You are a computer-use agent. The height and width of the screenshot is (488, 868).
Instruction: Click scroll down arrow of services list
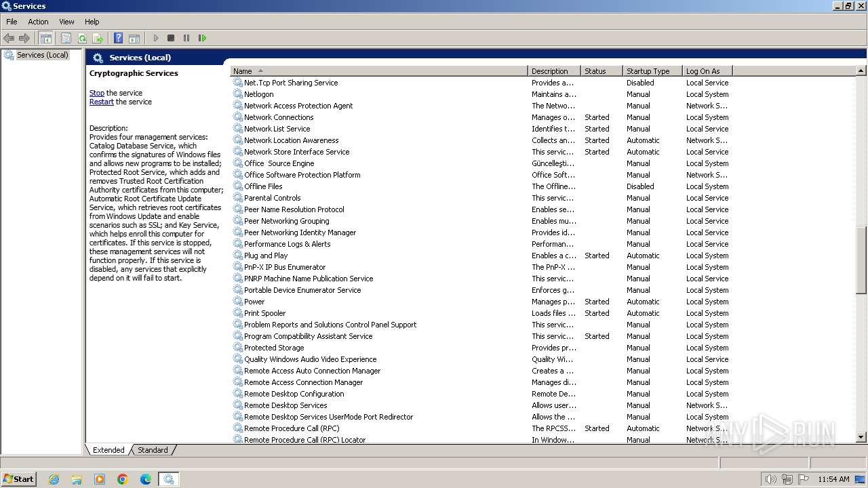[x=861, y=438]
